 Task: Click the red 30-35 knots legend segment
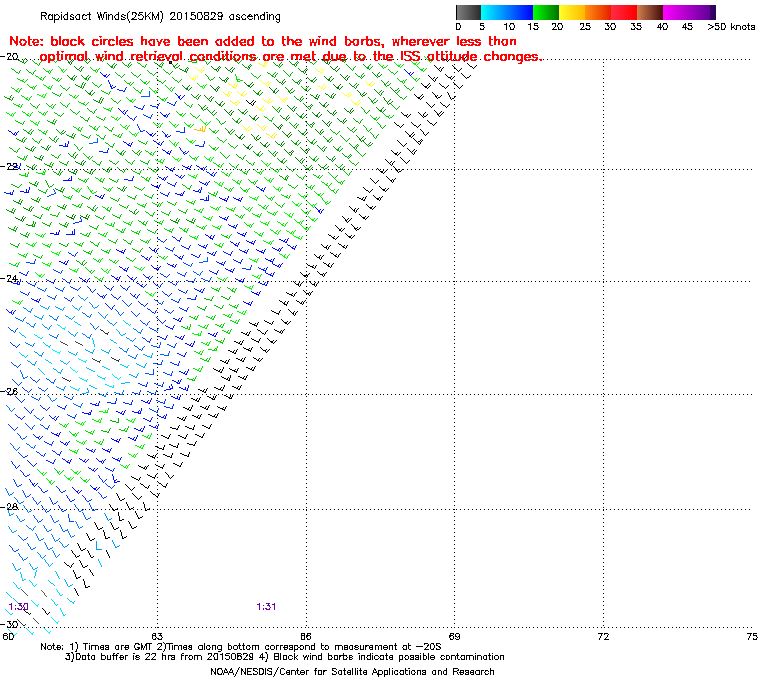click(624, 12)
